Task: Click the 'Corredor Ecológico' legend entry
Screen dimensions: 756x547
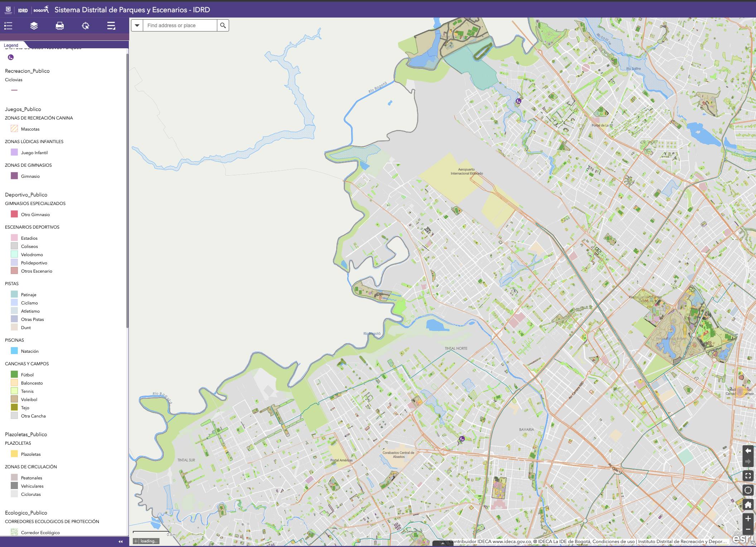Action: click(40, 533)
